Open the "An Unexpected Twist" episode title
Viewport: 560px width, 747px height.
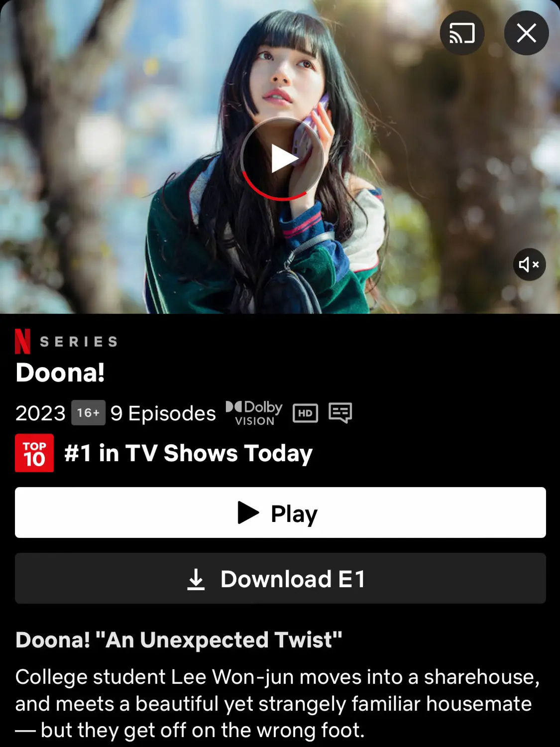(179, 640)
